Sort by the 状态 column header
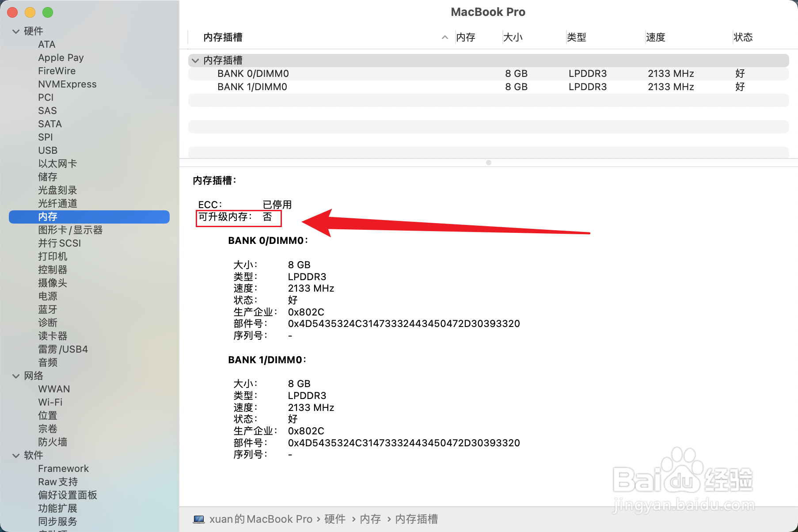Viewport: 798px width, 532px height. click(x=743, y=38)
